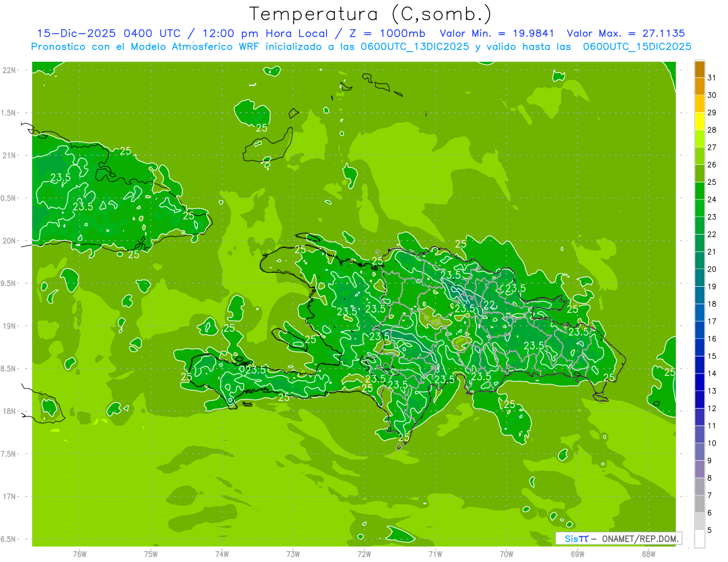Pick the yellow swatch between legend 28 and 29
Screen dimensions: 728x562
pyautogui.click(x=699, y=121)
